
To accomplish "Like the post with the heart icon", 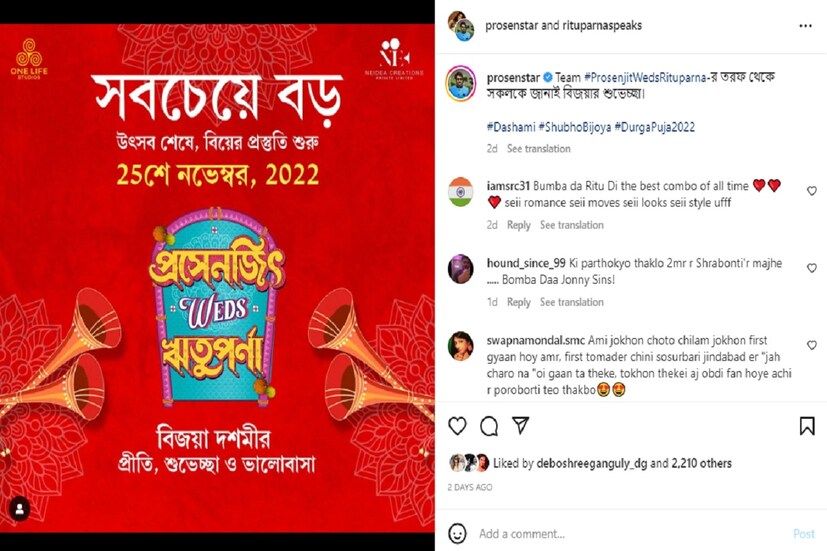I will point(457,426).
